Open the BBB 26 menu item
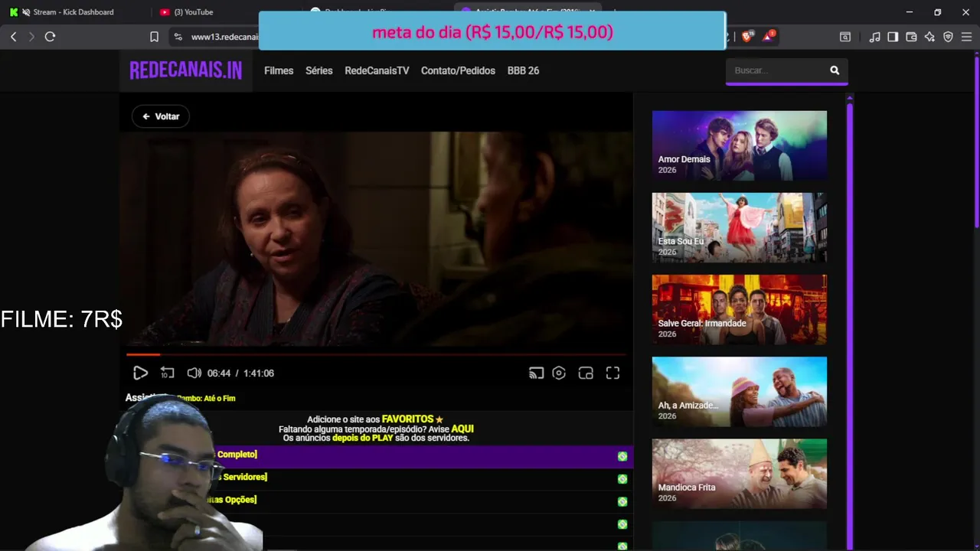The height and width of the screenshot is (551, 980). click(523, 70)
